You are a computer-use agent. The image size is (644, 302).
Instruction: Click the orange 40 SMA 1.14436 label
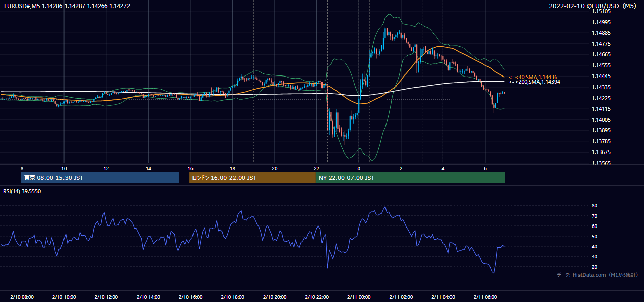(x=533, y=77)
